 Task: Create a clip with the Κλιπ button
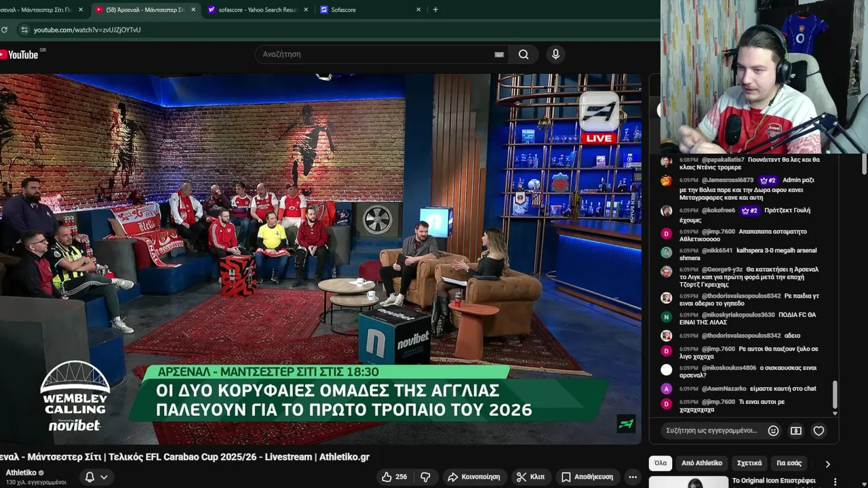(x=530, y=476)
